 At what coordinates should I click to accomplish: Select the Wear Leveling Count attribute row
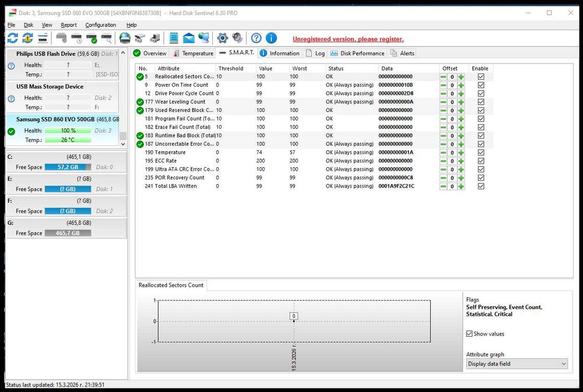[x=180, y=102]
